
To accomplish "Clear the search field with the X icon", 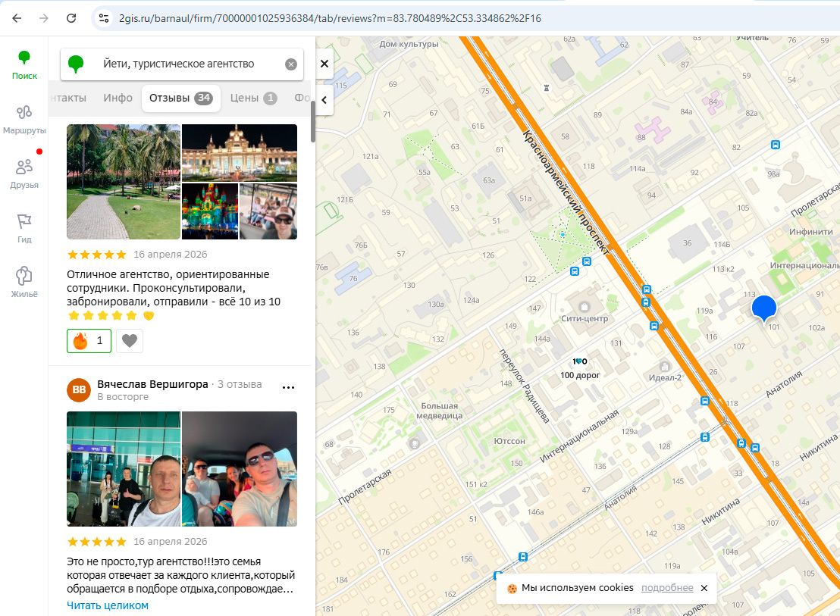I will (291, 64).
